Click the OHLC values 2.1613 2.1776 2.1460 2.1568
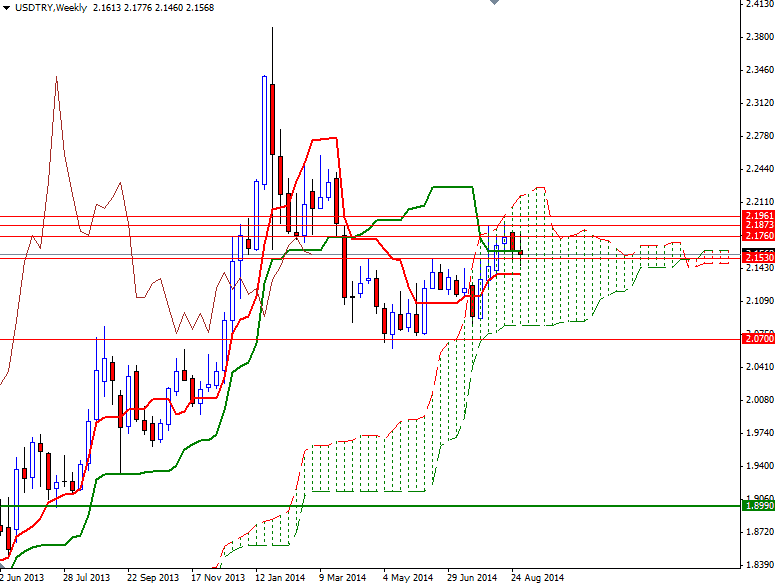775x585 pixels. coord(153,8)
